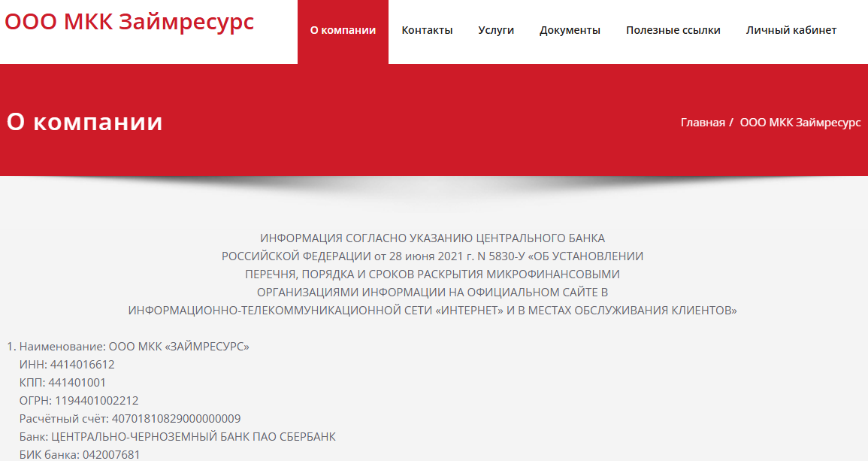The width and height of the screenshot is (868, 461).
Task: Click the Наименование company name line
Action: tap(134, 347)
